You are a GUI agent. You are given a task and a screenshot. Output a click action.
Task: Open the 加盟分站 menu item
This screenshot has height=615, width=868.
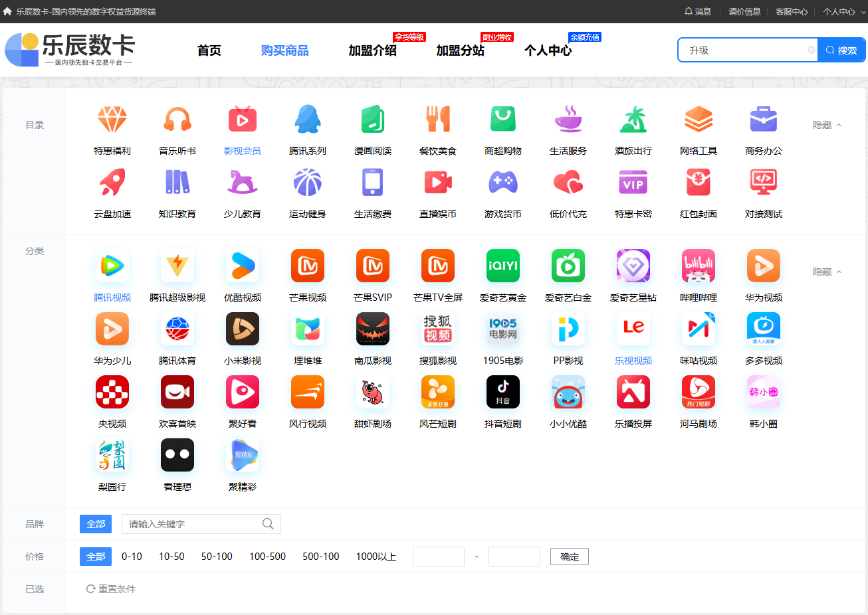pyautogui.click(x=461, y=50)
